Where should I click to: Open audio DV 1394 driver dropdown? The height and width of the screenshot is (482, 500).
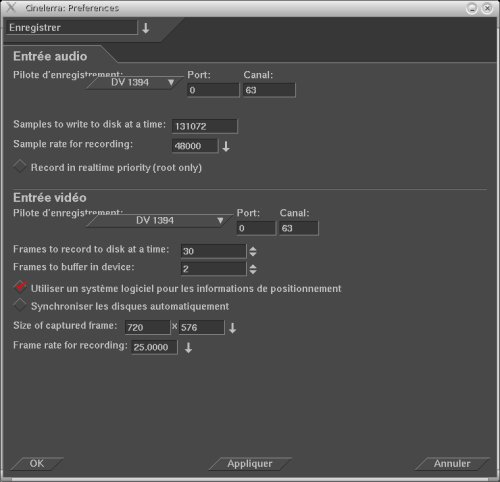[x=135, y=82]
